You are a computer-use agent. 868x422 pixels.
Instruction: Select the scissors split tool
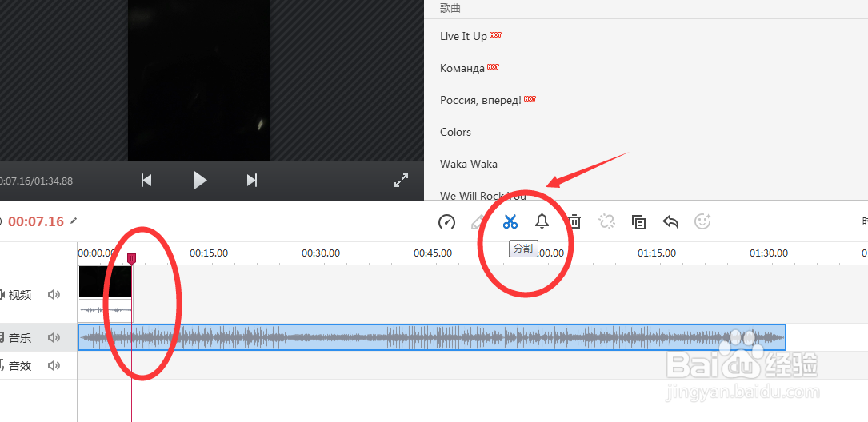(510, 221)
